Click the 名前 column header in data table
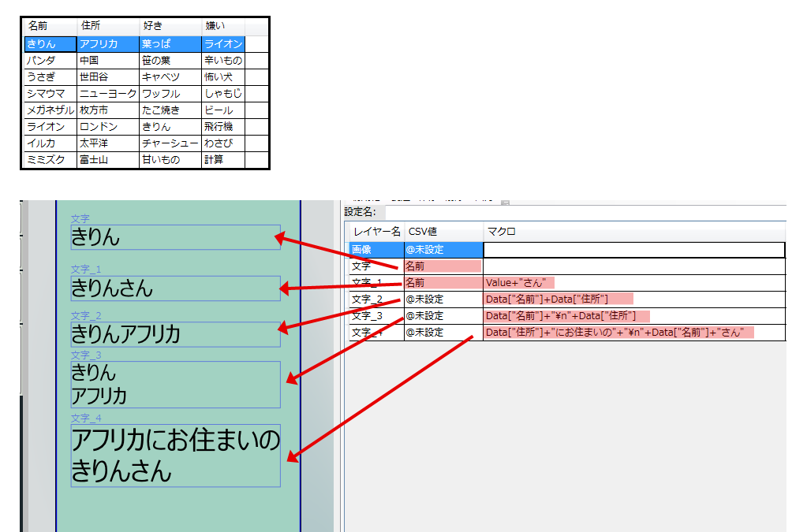 click(50, 26)
